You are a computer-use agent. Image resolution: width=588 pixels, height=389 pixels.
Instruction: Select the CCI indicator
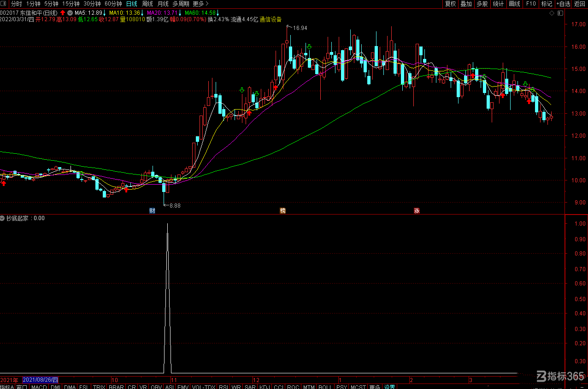[279, 387]
